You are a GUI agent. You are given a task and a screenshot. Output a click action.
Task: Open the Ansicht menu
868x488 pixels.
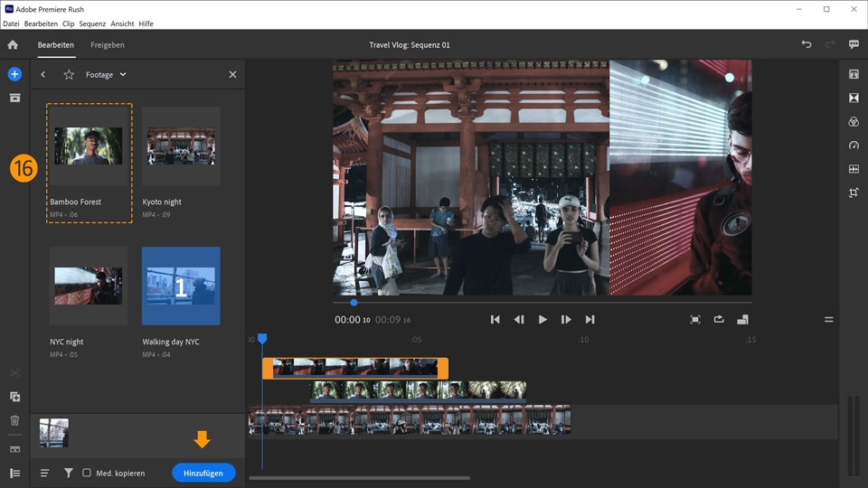(x=122, y=23)
